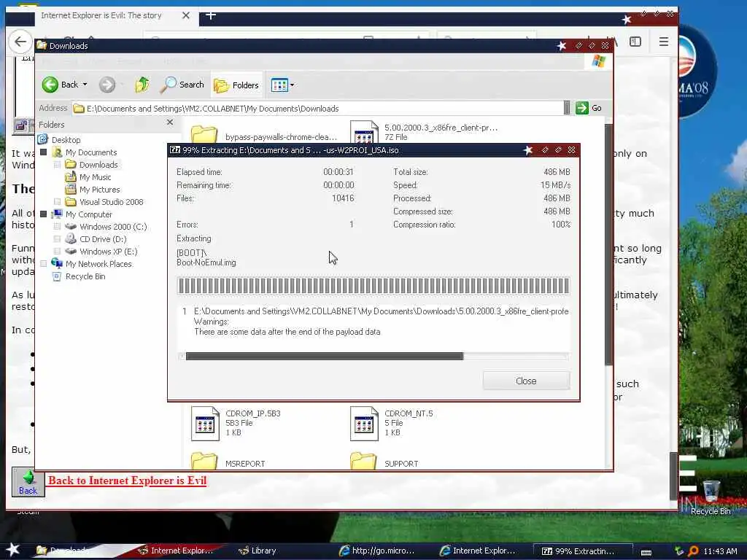Click the star Start button on taskbar

(x=13, y=550)
